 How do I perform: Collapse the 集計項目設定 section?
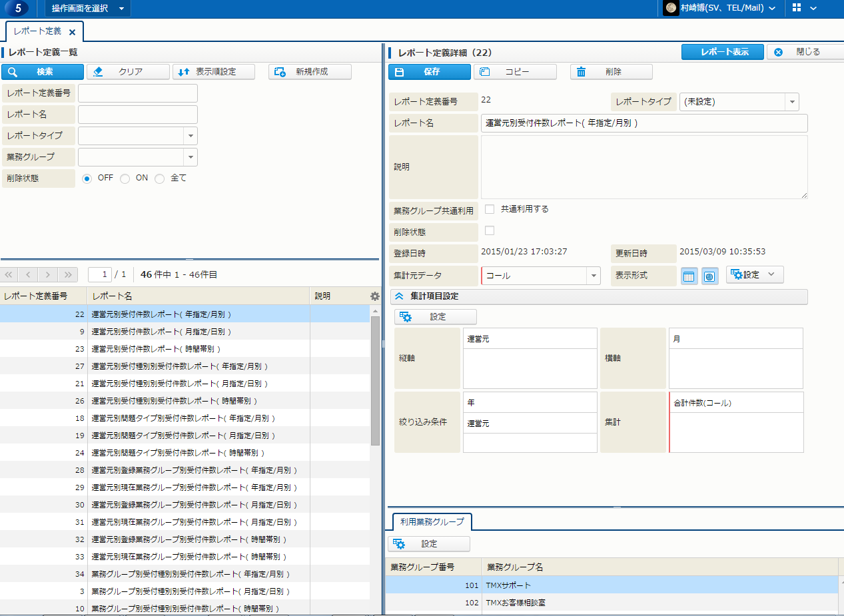point(400,296)
